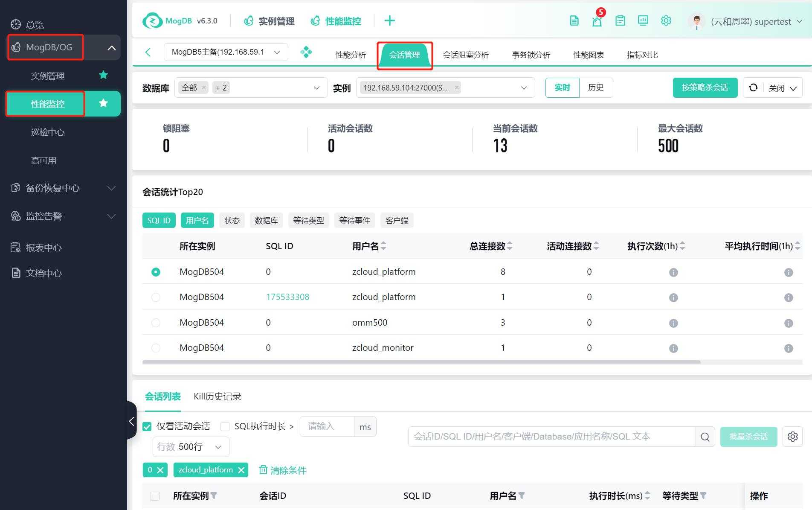Viewport: 812px width, 510px height.
Task: Click 执行次数 info icon in first zcloud_platform row
Action: pos(673,272)
